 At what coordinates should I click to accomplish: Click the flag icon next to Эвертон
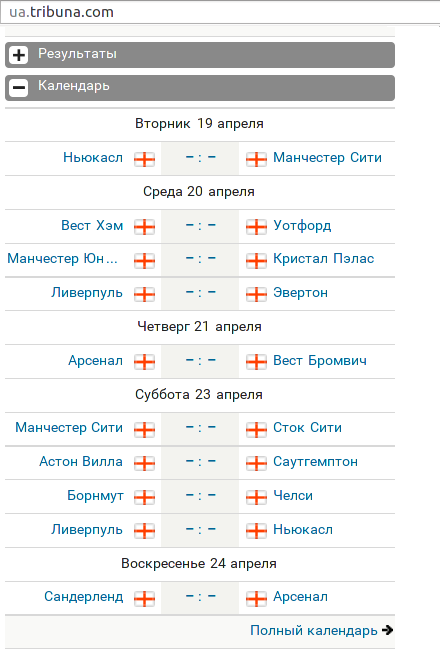pyautogui.click(x=257, y=294)
